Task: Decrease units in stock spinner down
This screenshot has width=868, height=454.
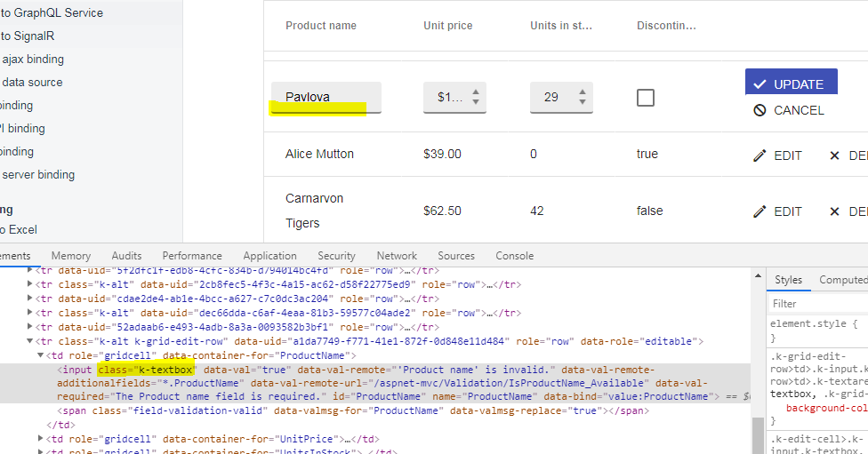Action: pyautogui.click(x=583, y=102)
